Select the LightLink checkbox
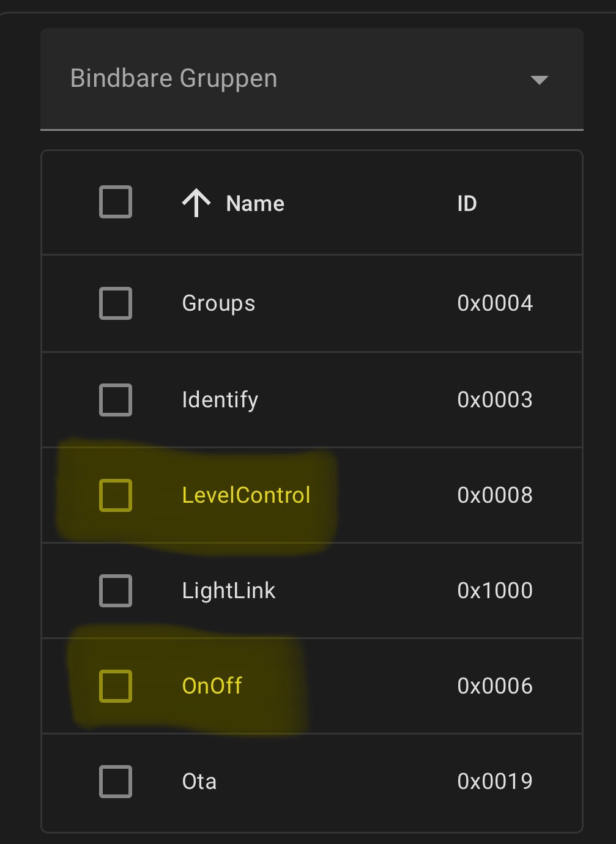The width and height of the screenshot is (616, 844). pyautogui.click(x=116, y=591)
